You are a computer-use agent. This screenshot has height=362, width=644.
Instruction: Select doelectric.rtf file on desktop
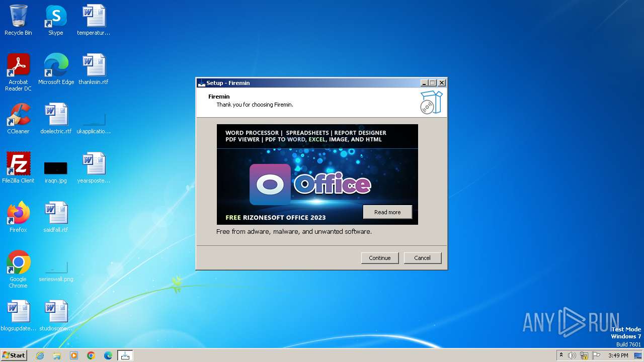coord(56,119)
